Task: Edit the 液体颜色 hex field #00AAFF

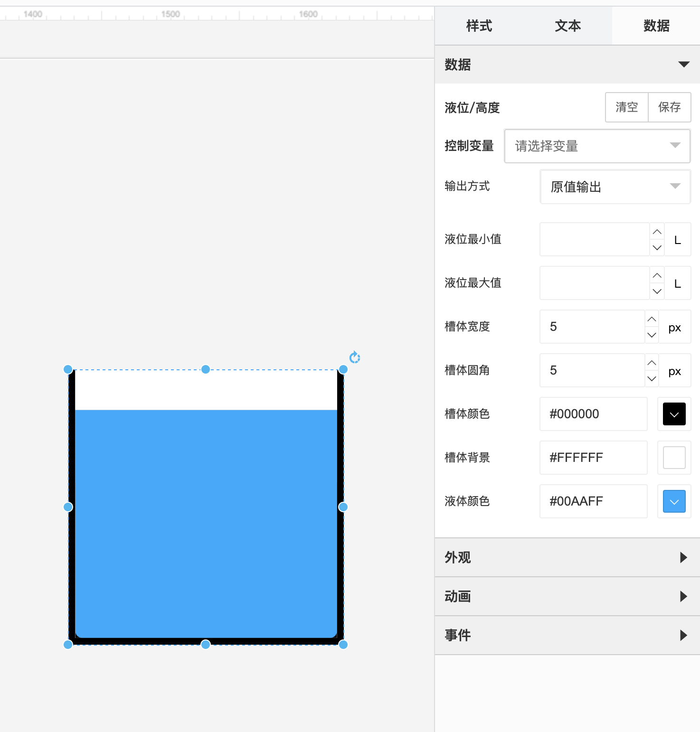Action: (x=594, y=501)
